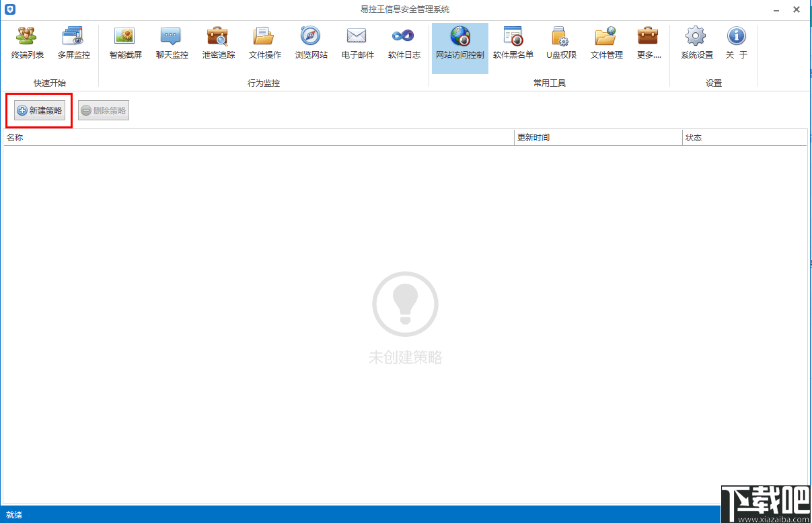Click the 删除策略 delete policy button
Screen dimensions: 812x523
[104, 111]
